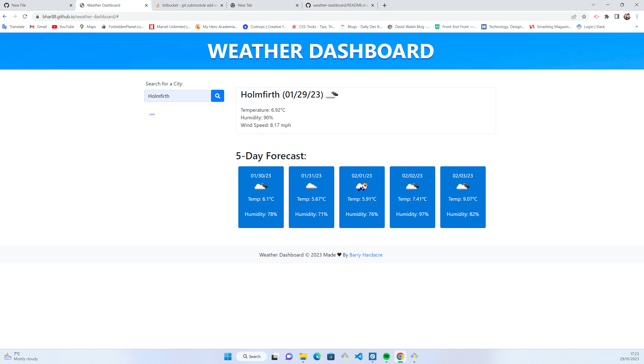Click the small clear history link
Viewport: 644px width, 364px height.
click(x=152, y=114)
